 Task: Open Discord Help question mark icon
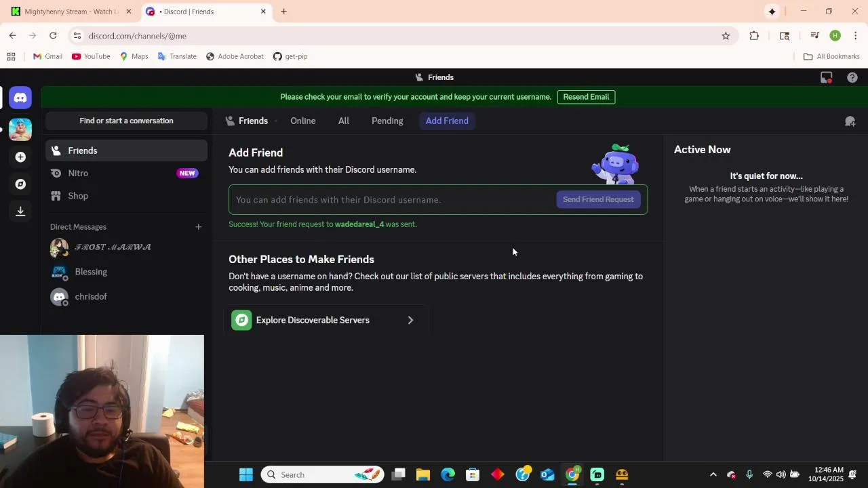852,78
